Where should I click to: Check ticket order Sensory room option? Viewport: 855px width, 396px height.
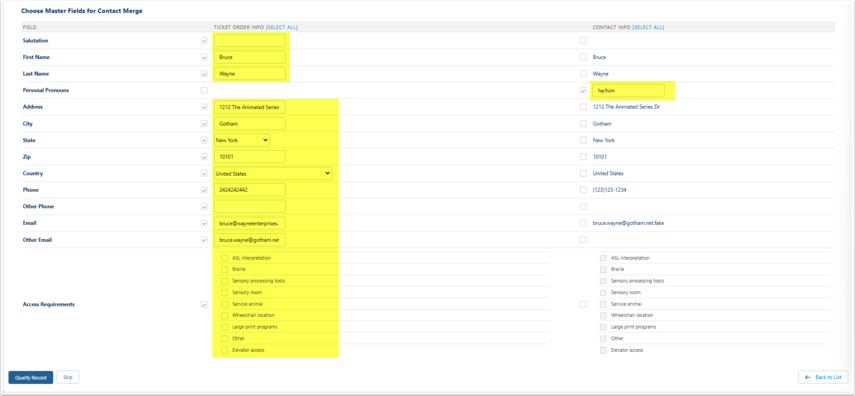[x=224, y=292]
